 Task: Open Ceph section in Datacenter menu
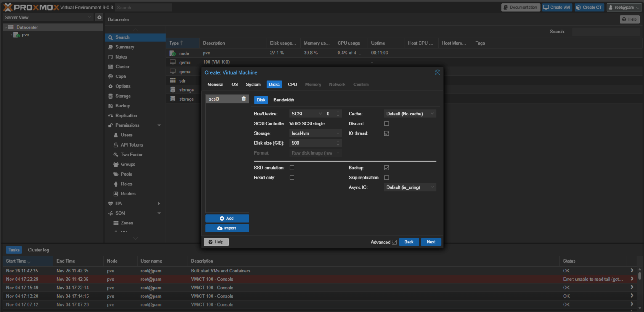coord(120,76)
